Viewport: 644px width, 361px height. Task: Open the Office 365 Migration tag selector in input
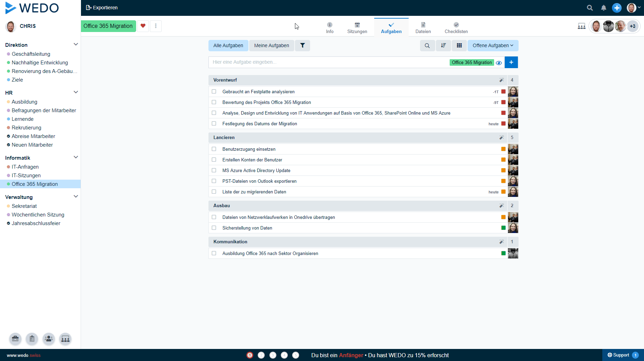click(472, 62)
